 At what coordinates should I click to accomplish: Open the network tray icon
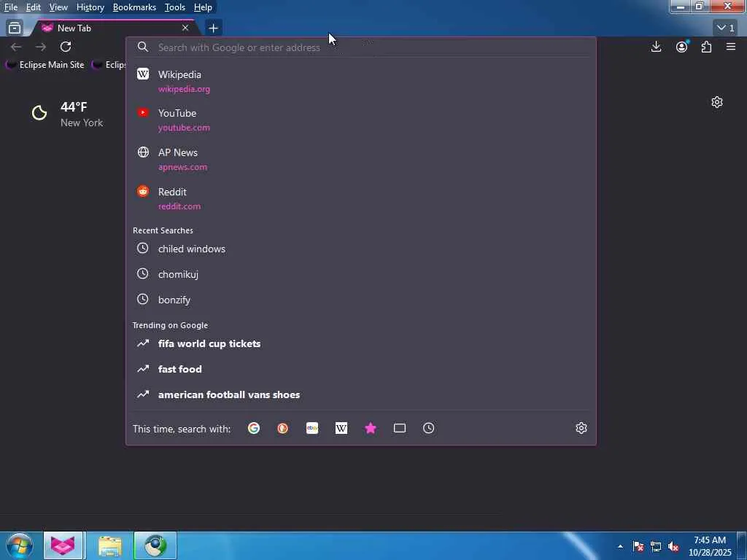656,546
